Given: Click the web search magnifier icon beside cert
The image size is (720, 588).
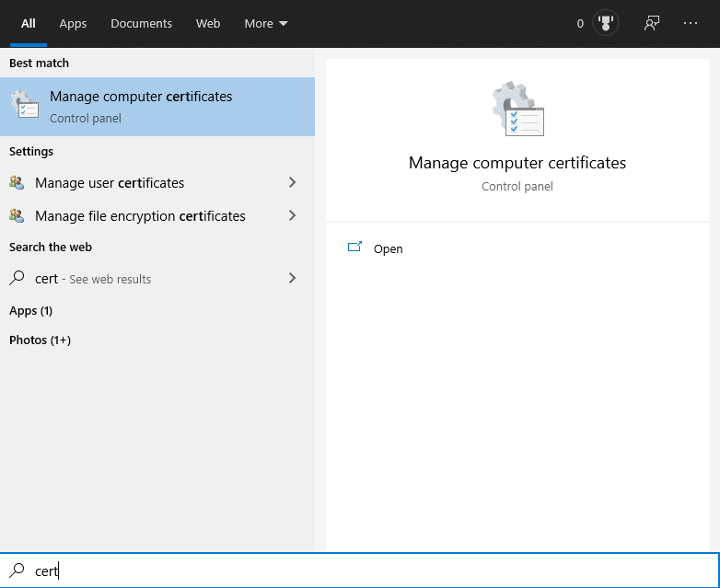Looking at the screenshot, I should coord(17,278).
